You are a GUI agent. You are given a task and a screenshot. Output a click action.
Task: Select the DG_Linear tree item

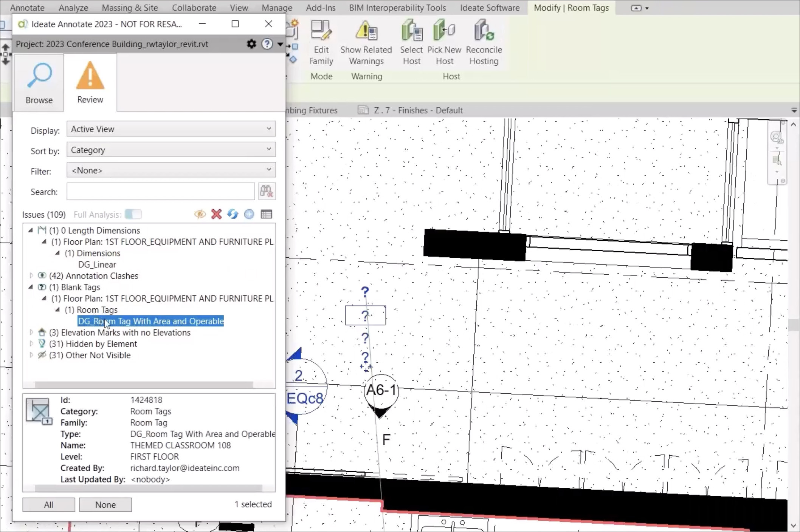pyautogui.click(x=97, y=264)
